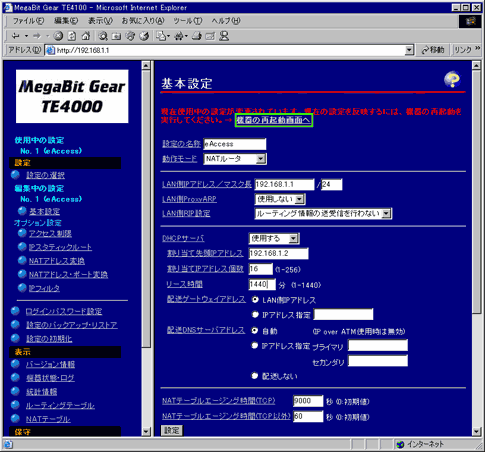
Task: Open ルーティングテーブル sidebar link
Action: [x=60, y=405]
